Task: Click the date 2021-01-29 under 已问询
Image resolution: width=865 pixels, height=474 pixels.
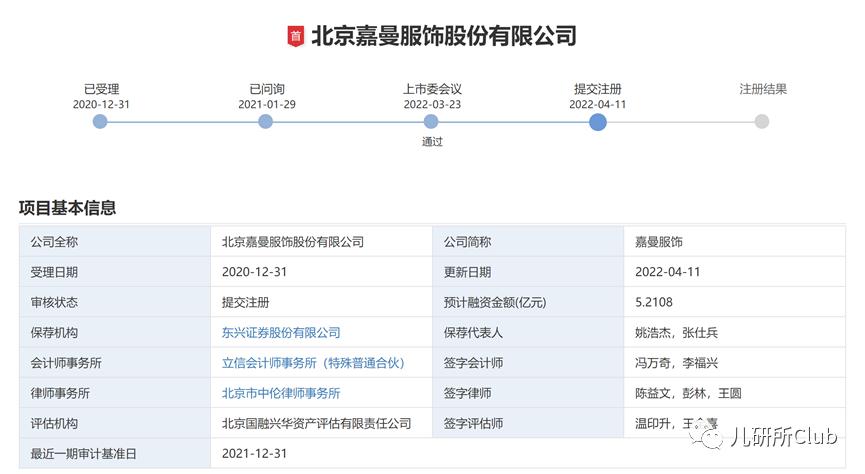Action: coord(266,104)
